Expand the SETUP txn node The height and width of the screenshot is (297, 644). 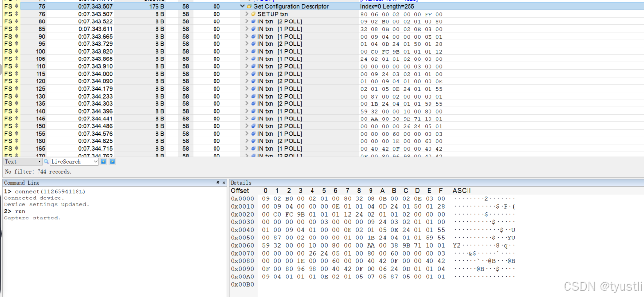tap(247, 14)
